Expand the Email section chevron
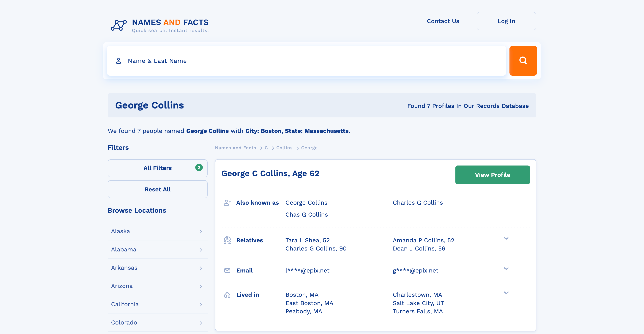644x334 pixels. [506, 269]
